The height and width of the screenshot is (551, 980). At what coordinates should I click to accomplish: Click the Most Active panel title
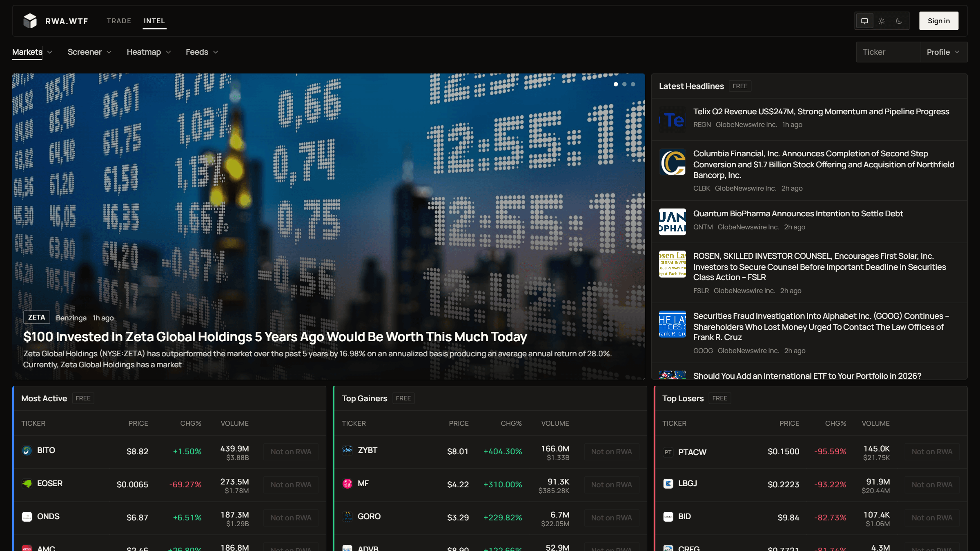44,398
